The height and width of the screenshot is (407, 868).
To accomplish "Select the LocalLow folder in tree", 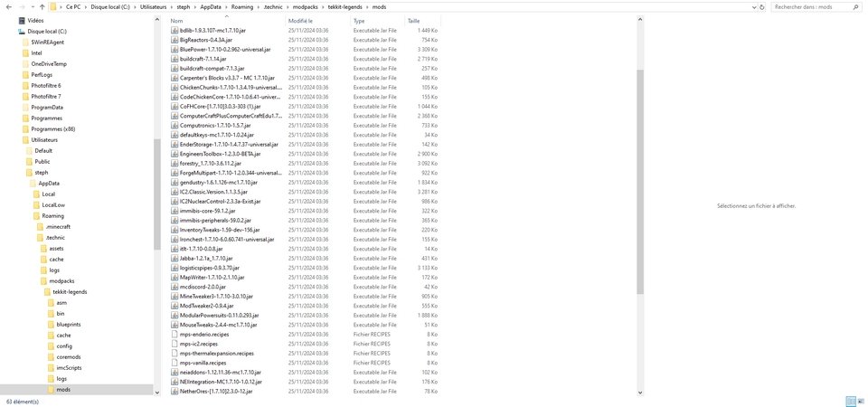I will [53, 205].
